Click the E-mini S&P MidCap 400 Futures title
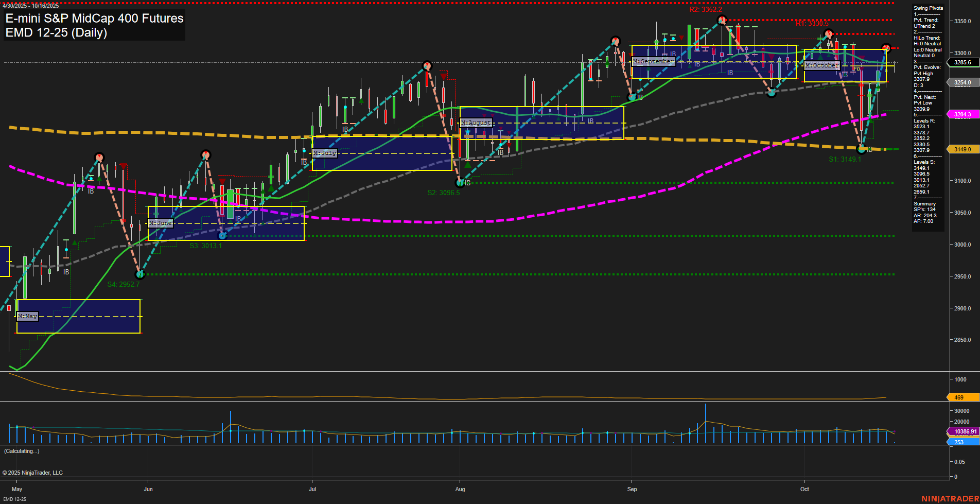 (x=93, y=19)
